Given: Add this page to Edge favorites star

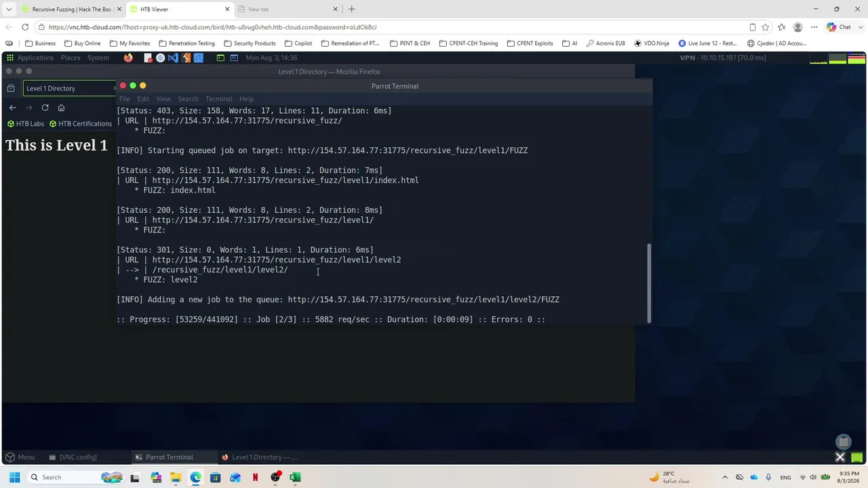Looking at the screenshot, I should 766,27.
